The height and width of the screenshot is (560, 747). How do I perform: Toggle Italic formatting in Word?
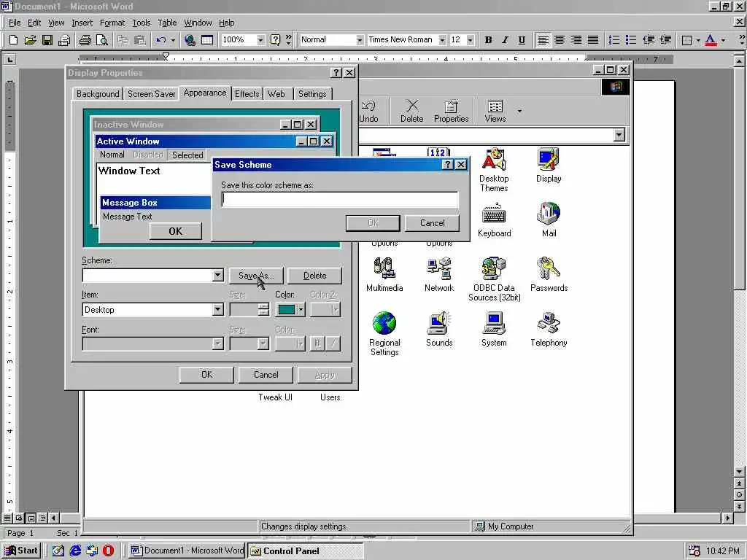(x=505, y=40)
